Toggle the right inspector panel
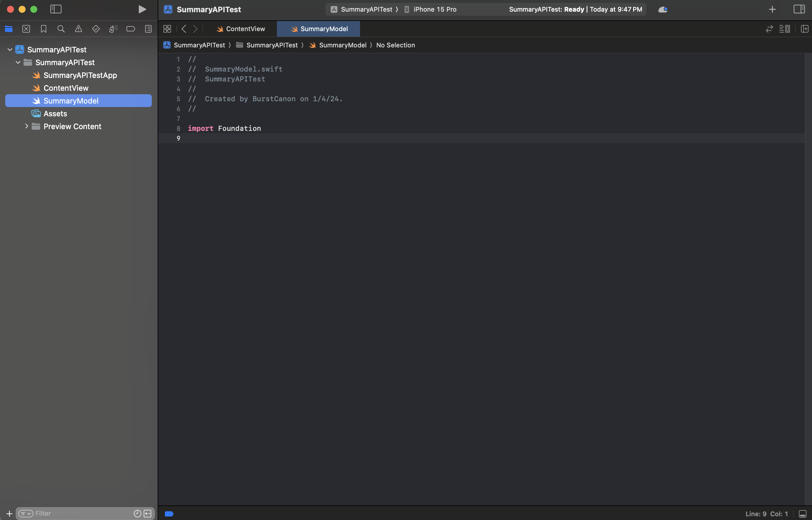Viewport: 812px width, 520px height. pos(799,9)
